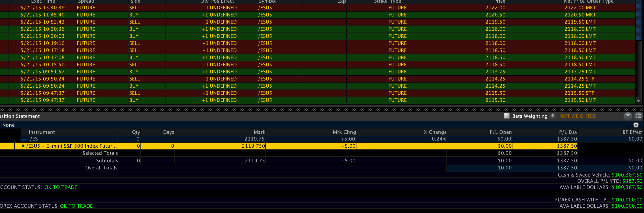Click the lightning bolt icon next to Beta Weighting
This screenshot has width=644, height=213.
[553, 116]
